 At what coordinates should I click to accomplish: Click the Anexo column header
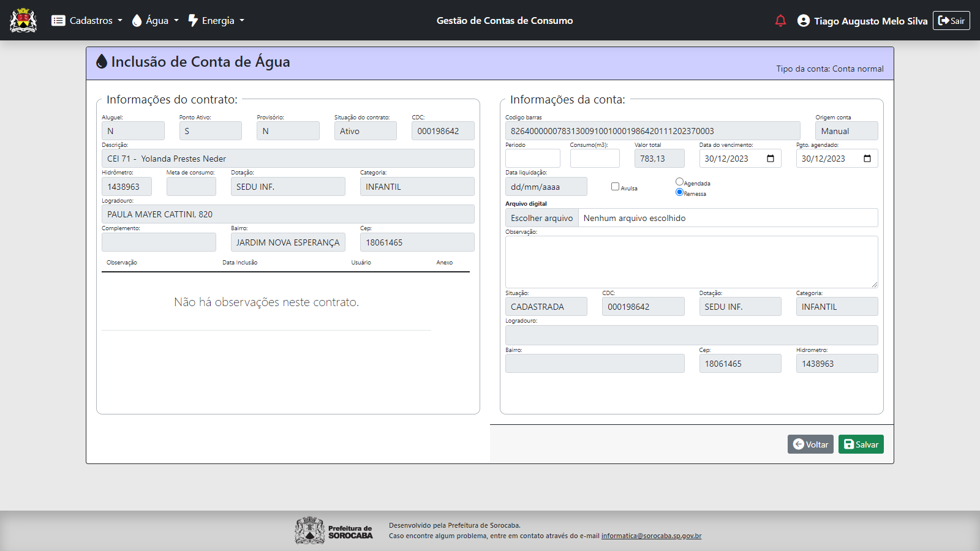(x=445, y=263)
